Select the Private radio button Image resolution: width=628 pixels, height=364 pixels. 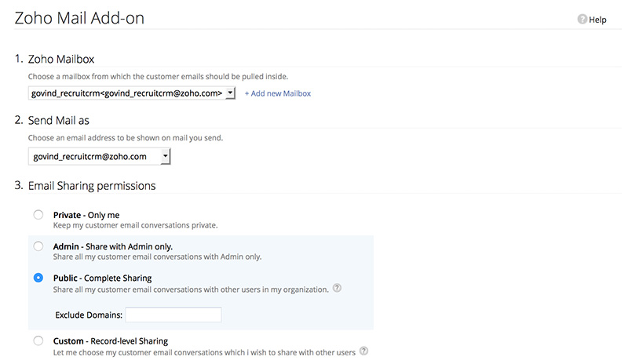click(38, 214)
